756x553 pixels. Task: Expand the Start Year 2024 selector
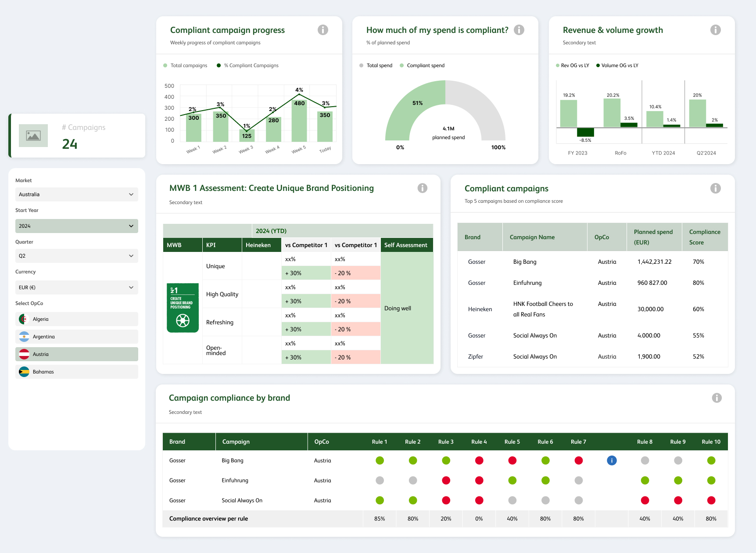pyautogui.click(x=76, y=226)
